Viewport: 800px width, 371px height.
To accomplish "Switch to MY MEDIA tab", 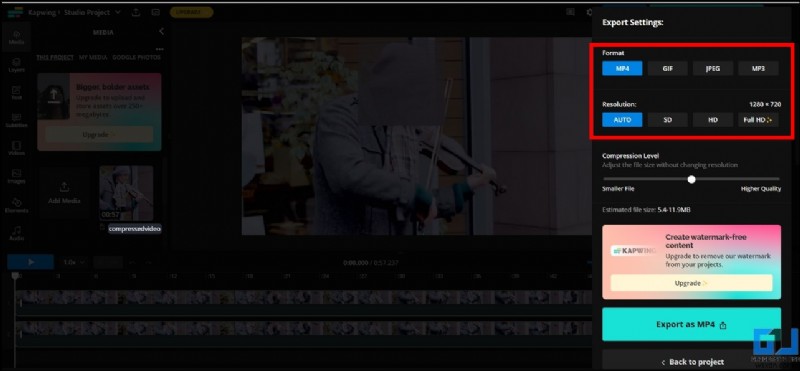I will 93,58.
